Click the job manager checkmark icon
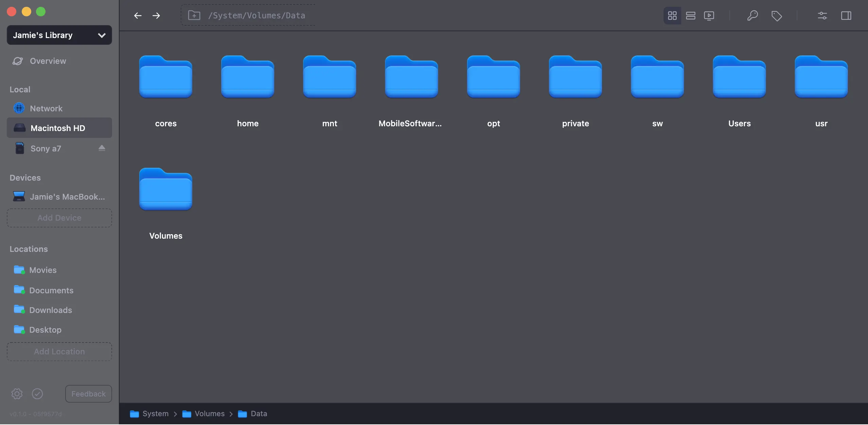Viewport: 868px width, 425px height. 37,394
